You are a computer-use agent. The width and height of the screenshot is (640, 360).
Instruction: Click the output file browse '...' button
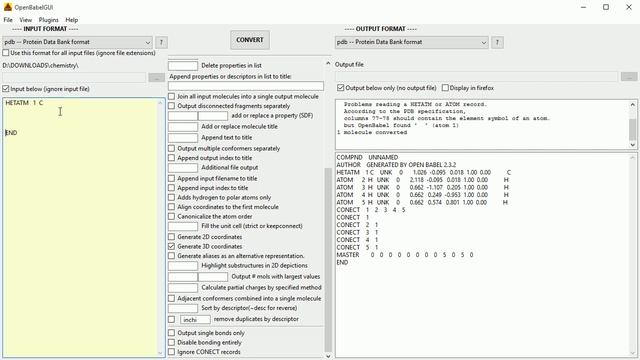pos(629,76)
